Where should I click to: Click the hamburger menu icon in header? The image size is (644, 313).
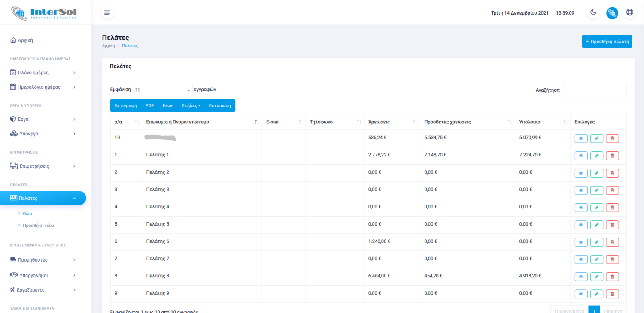click(107, 12)
